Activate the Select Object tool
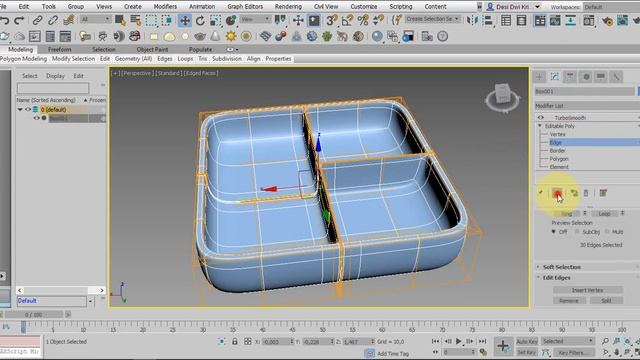The image size is (640, 360). (x=120, y=20)
